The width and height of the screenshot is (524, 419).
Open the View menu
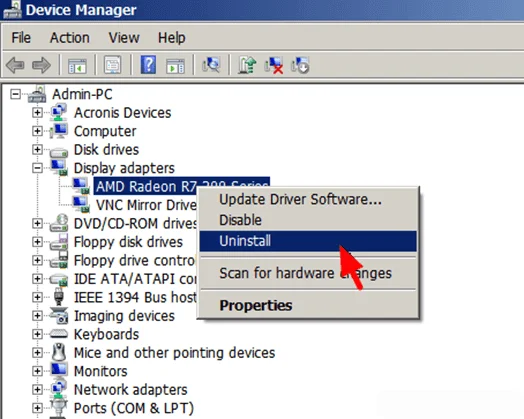pos(124,37)
